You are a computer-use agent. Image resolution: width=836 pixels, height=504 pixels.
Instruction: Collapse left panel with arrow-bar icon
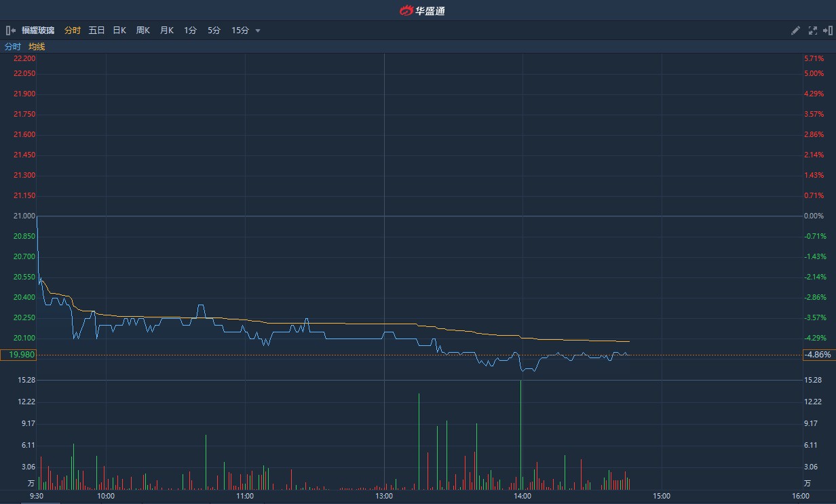click(x=10, y=31)
